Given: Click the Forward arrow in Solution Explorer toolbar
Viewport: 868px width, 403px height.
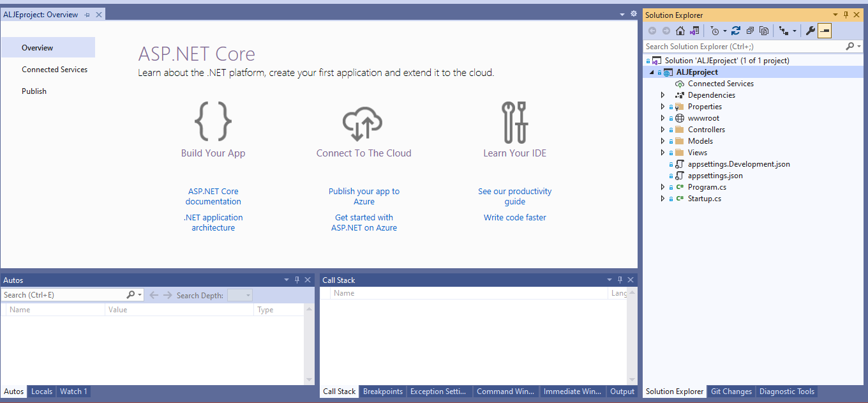Looking at the screenshot, I should 666,31.
